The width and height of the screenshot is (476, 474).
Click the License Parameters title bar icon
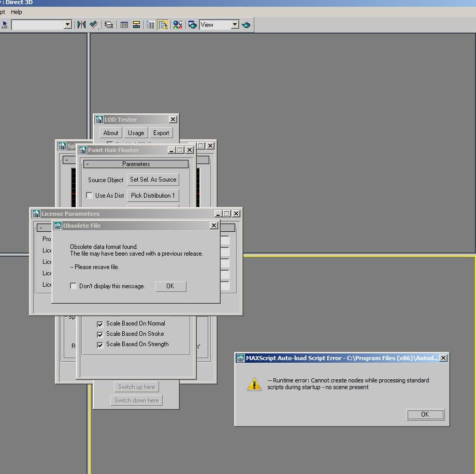coord(36,214)
